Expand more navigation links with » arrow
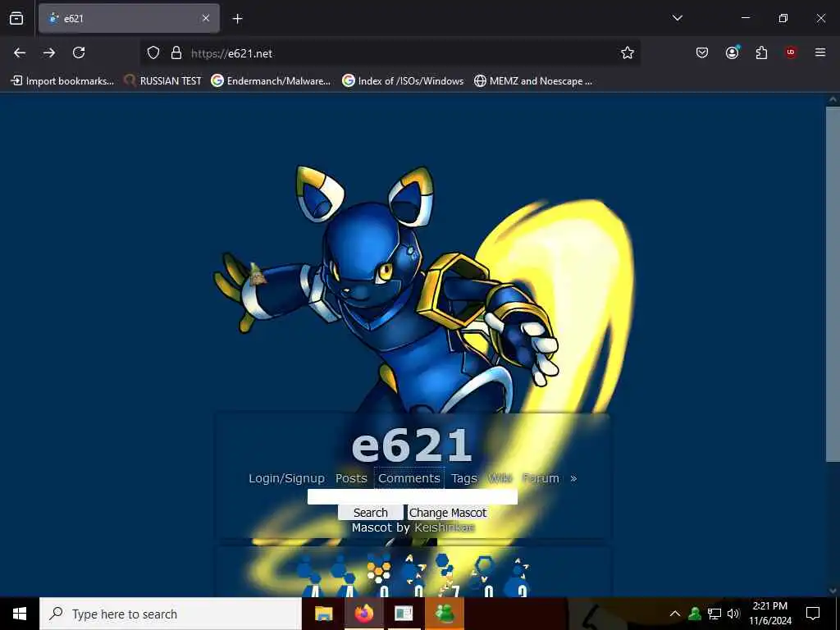The image size is (840, 630). 573,478
